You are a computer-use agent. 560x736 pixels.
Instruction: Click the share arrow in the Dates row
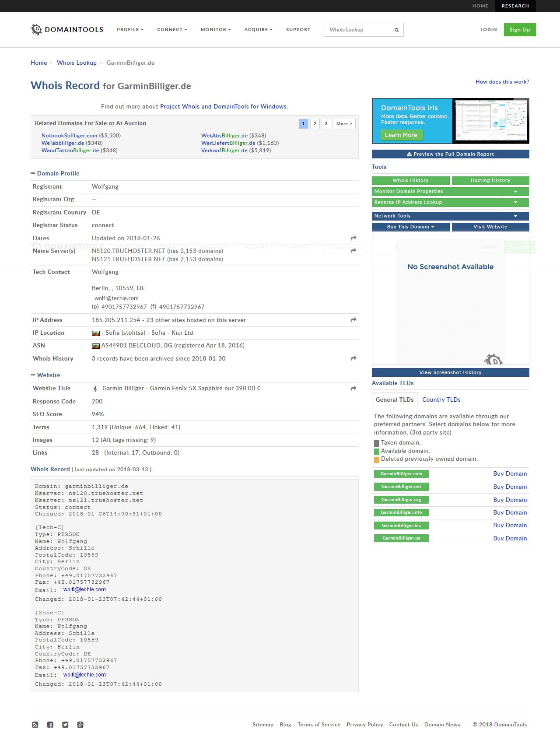[x=353, y=238]
